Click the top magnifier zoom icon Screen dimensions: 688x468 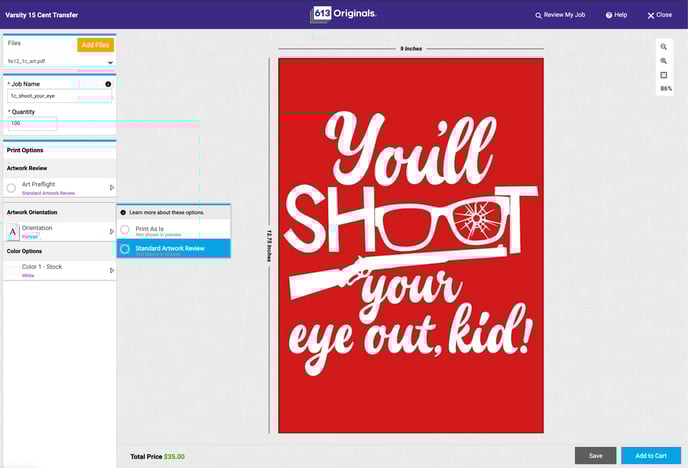pos(663,46)
